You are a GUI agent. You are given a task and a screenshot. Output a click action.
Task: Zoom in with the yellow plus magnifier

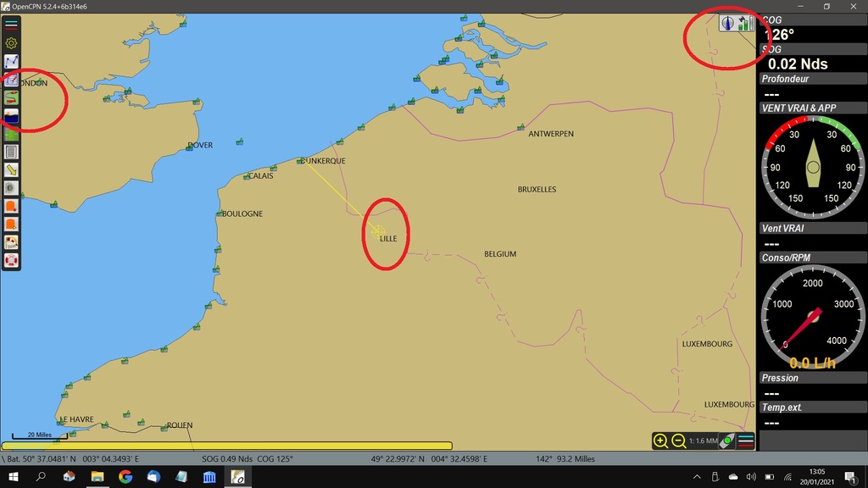[x=660, y=441]
